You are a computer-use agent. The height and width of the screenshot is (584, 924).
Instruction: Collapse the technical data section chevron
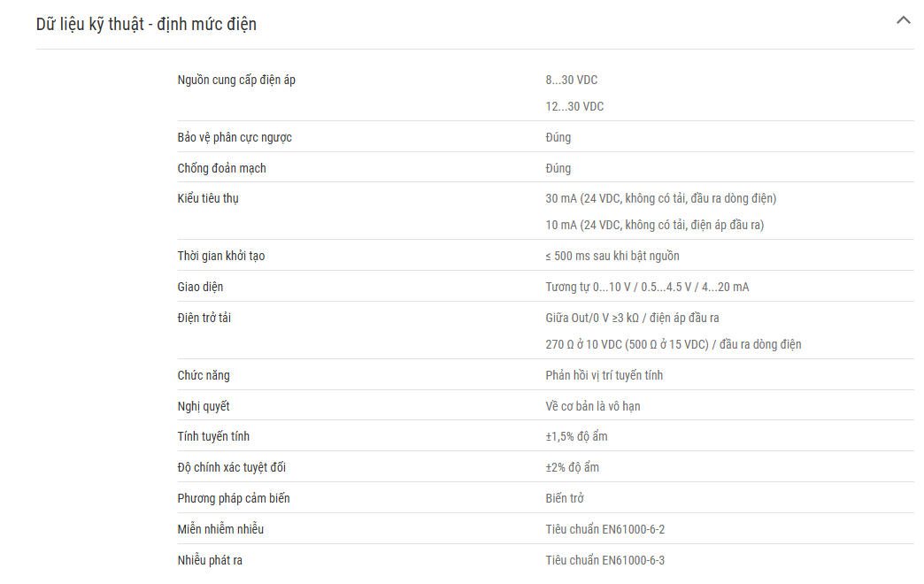[x=903, y=20]
